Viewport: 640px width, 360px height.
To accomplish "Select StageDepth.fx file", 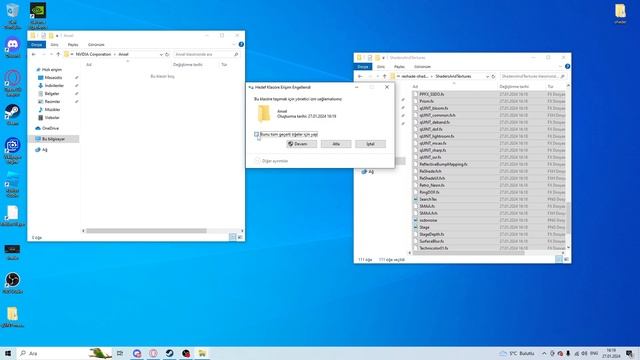I will tap(432, 234).
